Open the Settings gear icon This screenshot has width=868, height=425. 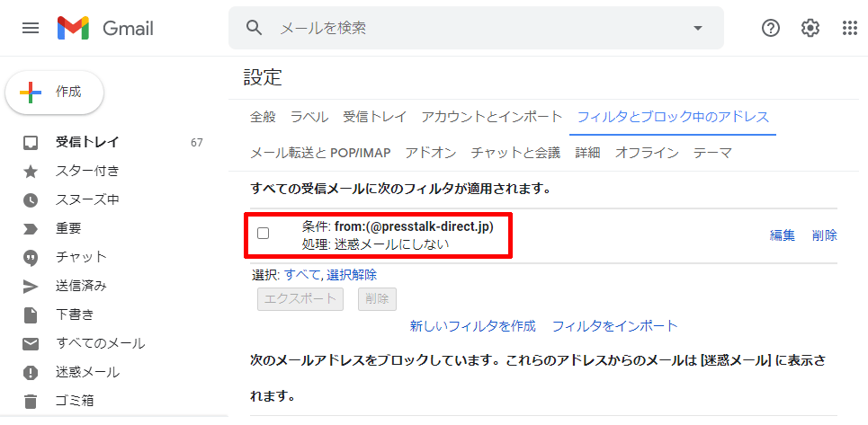pos(810,28)
